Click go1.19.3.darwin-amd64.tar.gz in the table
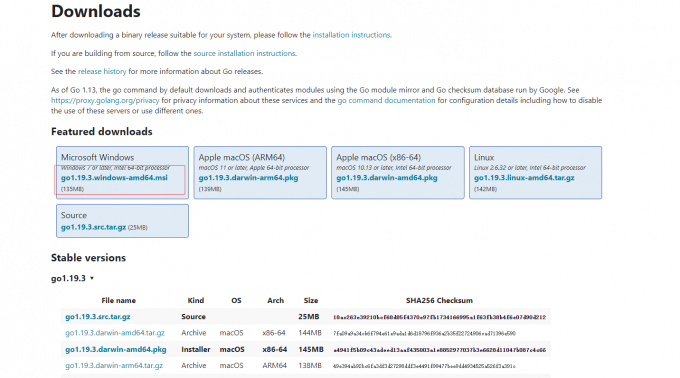 point(115,333)
